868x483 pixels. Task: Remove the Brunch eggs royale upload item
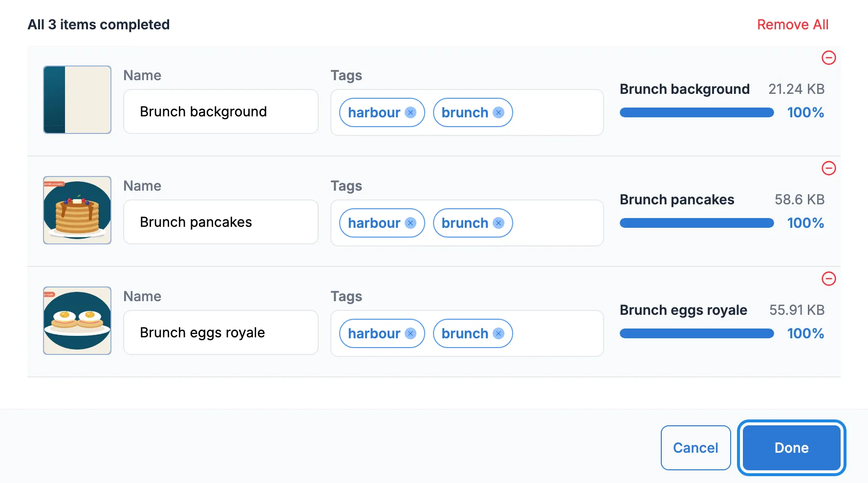[828, 279]
